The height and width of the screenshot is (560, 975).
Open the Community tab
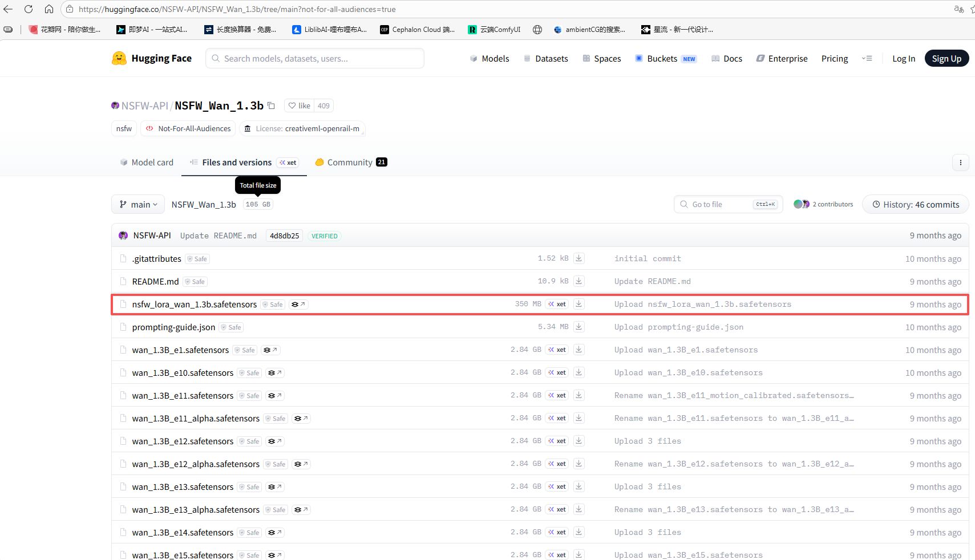pos(351,163)
